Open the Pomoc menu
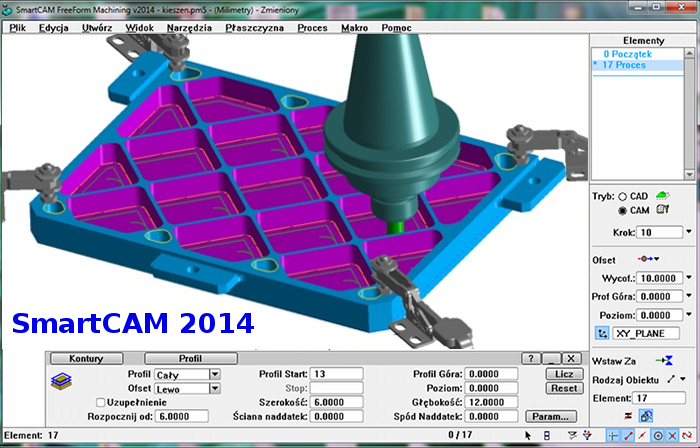This screenshot has width=700, height=448. 396,28
